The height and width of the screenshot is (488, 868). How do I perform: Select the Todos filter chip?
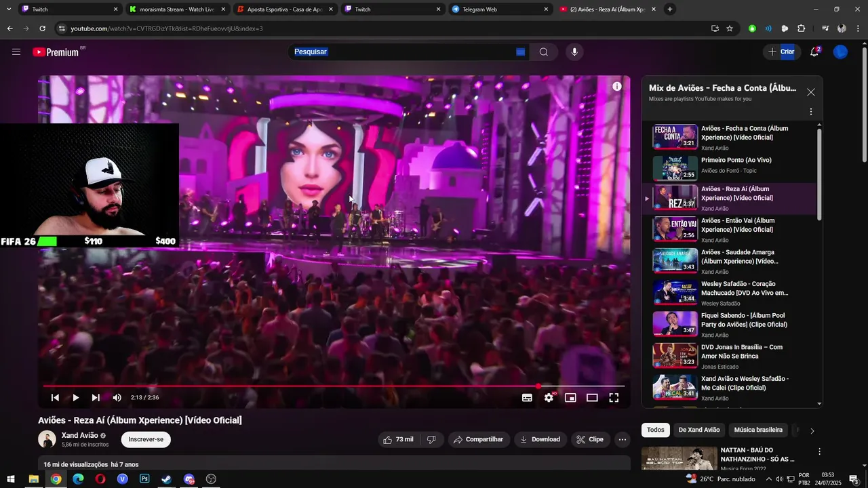656,430
